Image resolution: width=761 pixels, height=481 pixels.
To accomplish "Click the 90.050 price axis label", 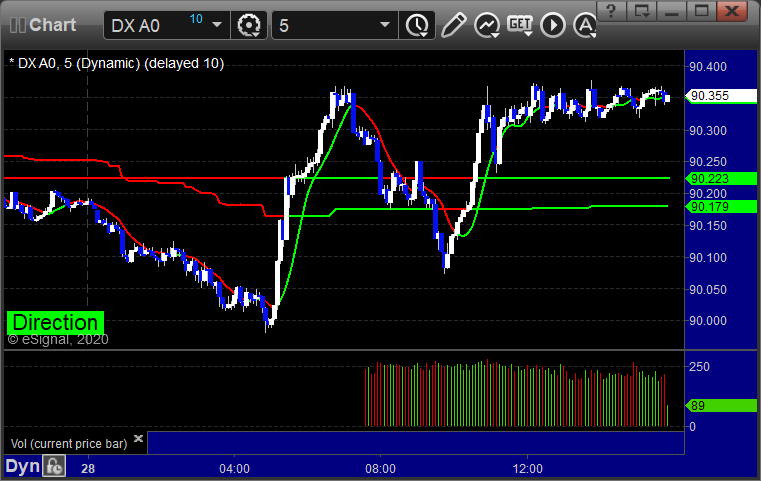I will point(708,289).
